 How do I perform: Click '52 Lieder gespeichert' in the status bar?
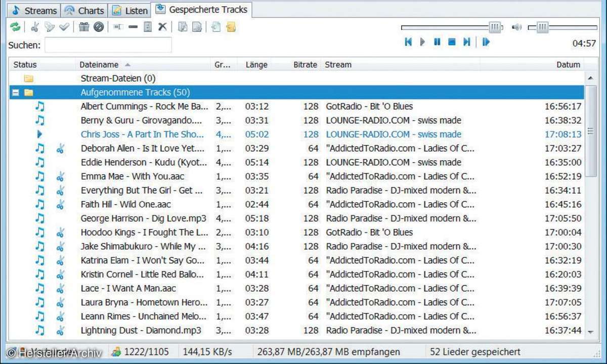point(475,352)
